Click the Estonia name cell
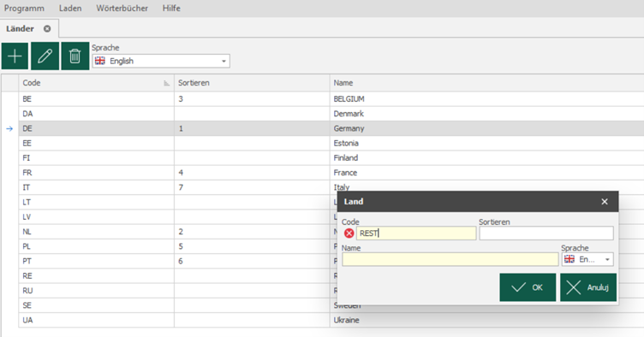The height and width of the screenshot is (337, 644). point(486,143)
